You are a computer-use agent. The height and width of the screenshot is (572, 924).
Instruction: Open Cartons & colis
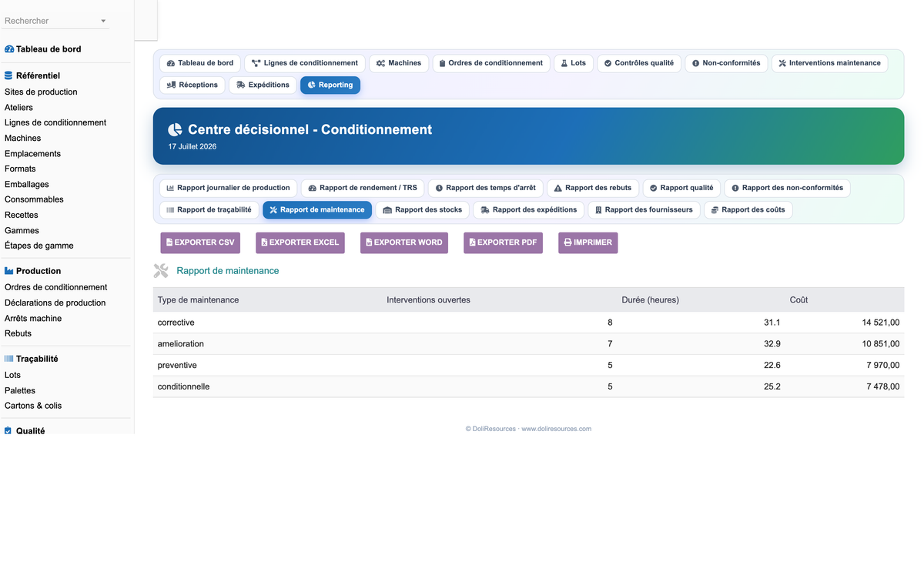tap(33, 406)
